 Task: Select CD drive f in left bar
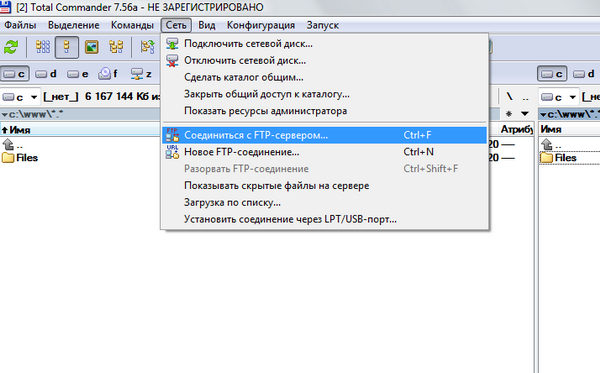pyautogui.click(x=108, y=73)
